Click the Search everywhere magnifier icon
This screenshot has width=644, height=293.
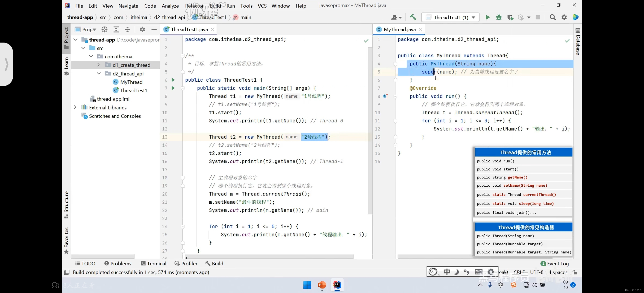coord(552,17)
